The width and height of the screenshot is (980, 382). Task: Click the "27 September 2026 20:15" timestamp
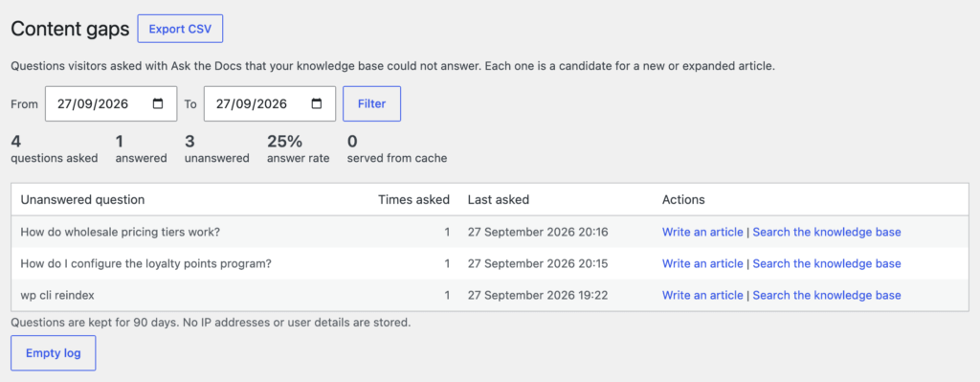[x=538, y=263]
